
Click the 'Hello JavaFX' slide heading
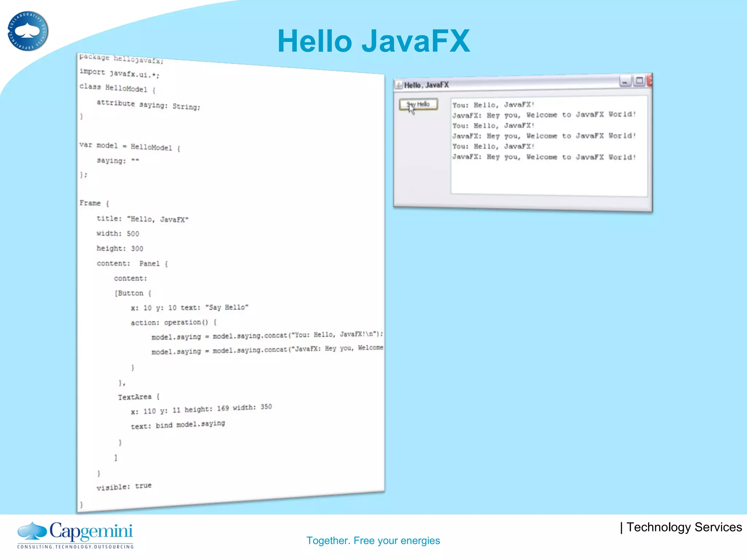[x=373, y=41]
